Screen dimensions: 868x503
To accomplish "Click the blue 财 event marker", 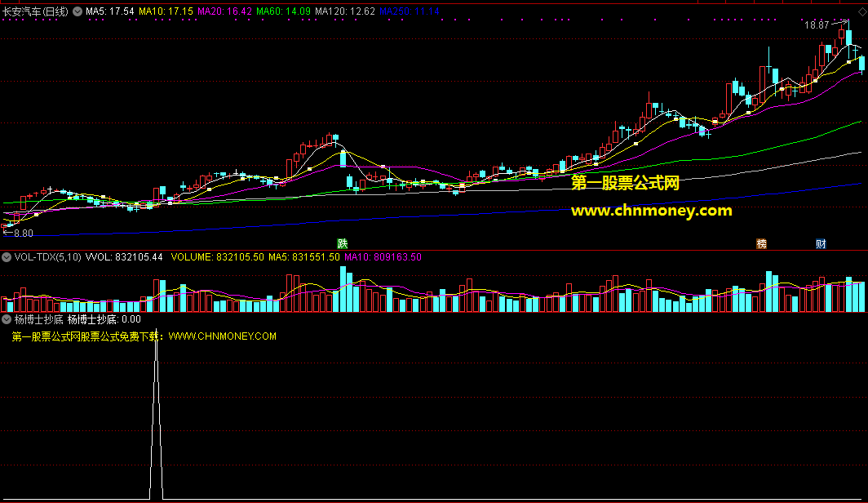I will tap(821, 244).
